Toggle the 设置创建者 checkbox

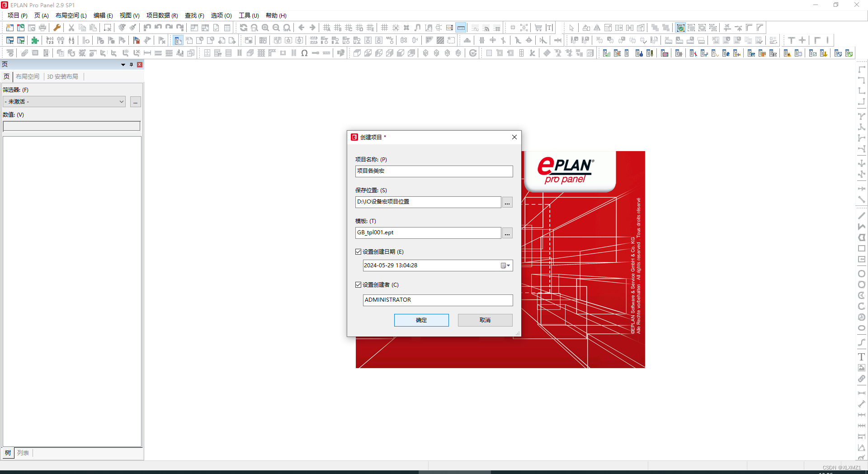pos(359,285)
